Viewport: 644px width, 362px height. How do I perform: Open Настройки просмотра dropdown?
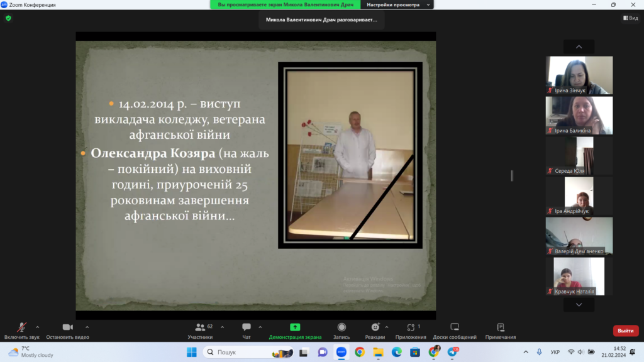coord(399,4)
